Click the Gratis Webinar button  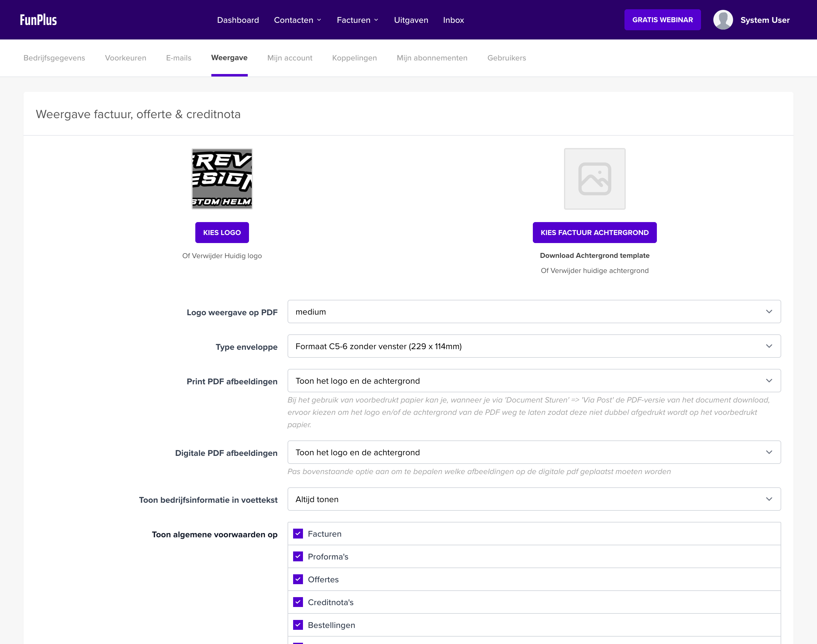(662, 20)
